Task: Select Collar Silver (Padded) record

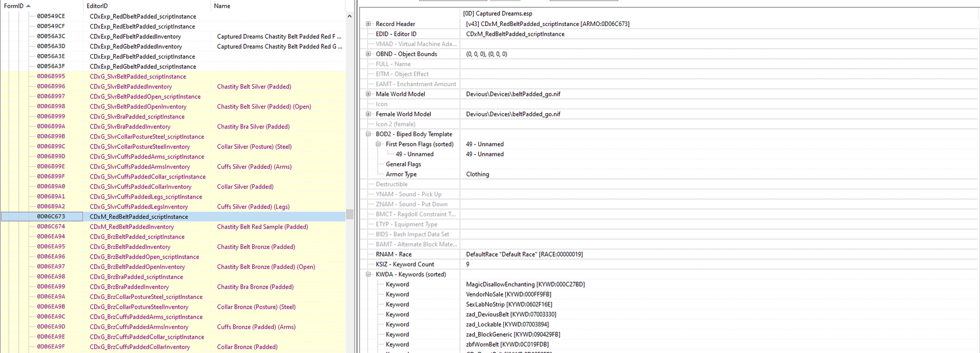Action: (x=173, y=187)
